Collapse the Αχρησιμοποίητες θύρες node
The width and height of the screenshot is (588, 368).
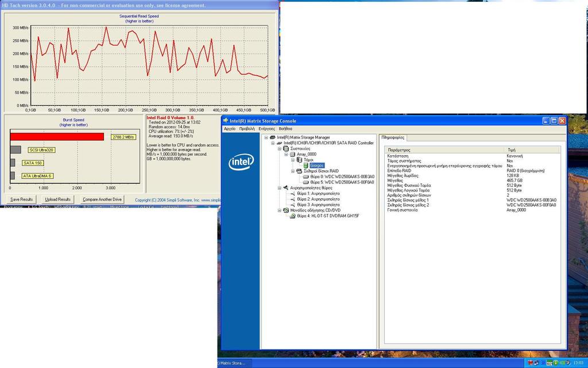pos(280,188)
